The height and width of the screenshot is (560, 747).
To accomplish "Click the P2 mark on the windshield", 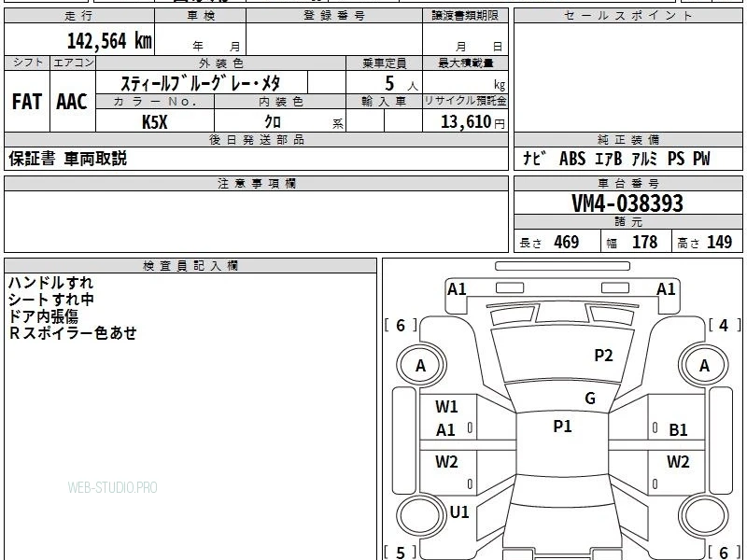I will coord(603,356).
